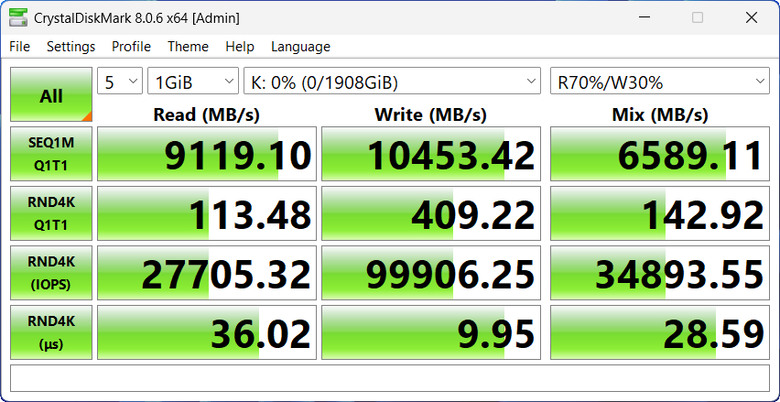The image size is (780, 402).
Task: Click the IOPS mix value 34893.55
Action: [660, 273]
